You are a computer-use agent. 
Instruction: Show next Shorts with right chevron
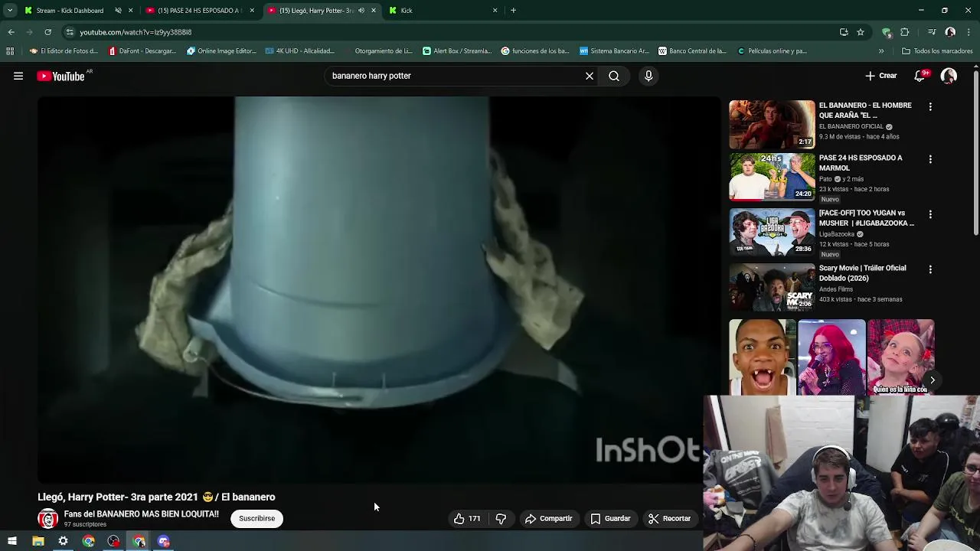[932, 380]
